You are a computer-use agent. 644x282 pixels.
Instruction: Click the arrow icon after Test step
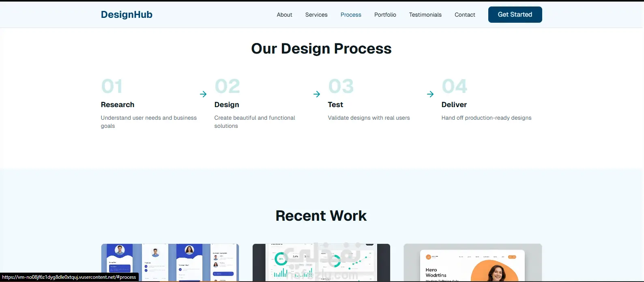(x=430, y=94)
